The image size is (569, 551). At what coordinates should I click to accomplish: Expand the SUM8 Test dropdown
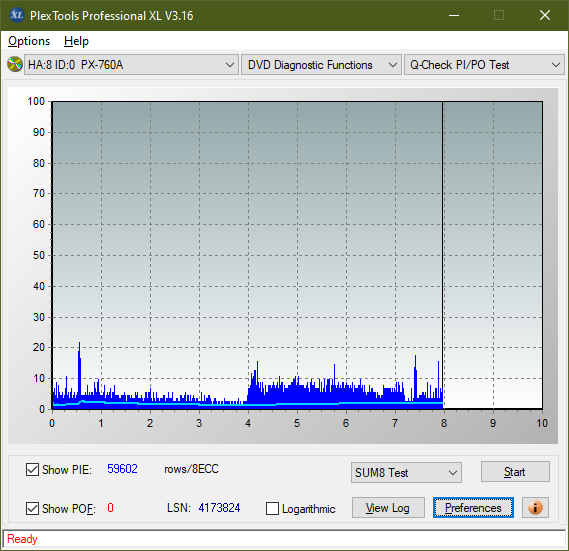pyautogui.click(x=406, y=473)
